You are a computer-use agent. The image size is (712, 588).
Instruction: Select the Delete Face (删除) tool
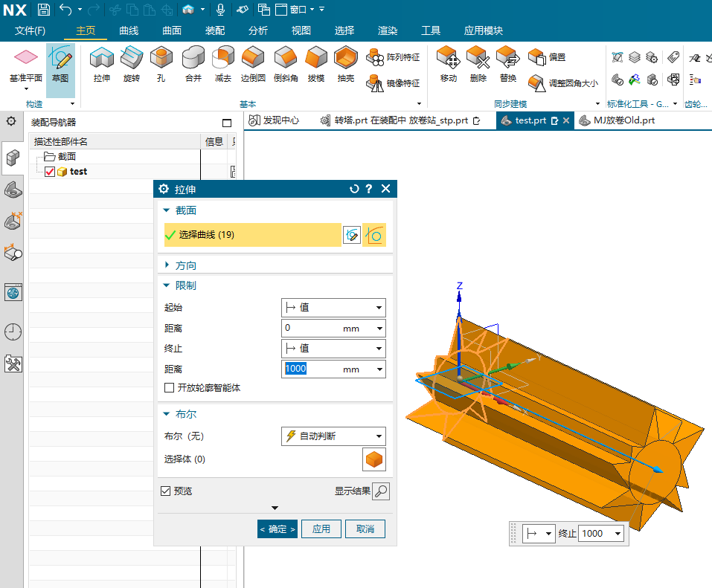478,65
